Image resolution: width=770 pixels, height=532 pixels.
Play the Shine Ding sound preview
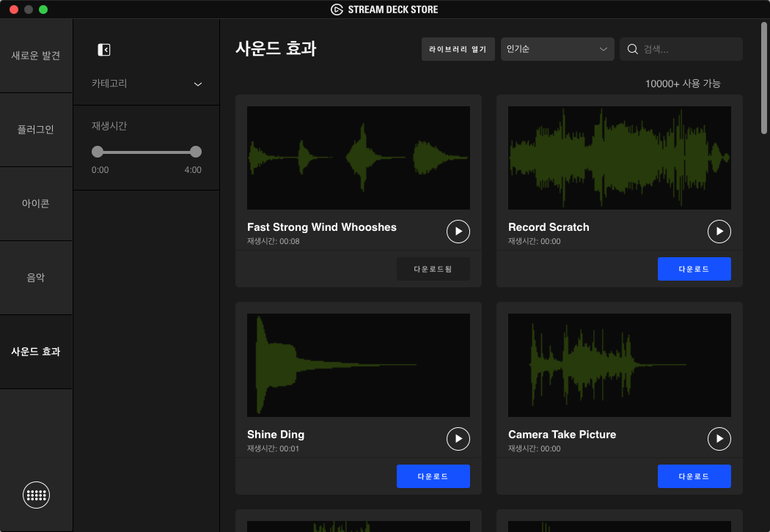click(458, 439)
